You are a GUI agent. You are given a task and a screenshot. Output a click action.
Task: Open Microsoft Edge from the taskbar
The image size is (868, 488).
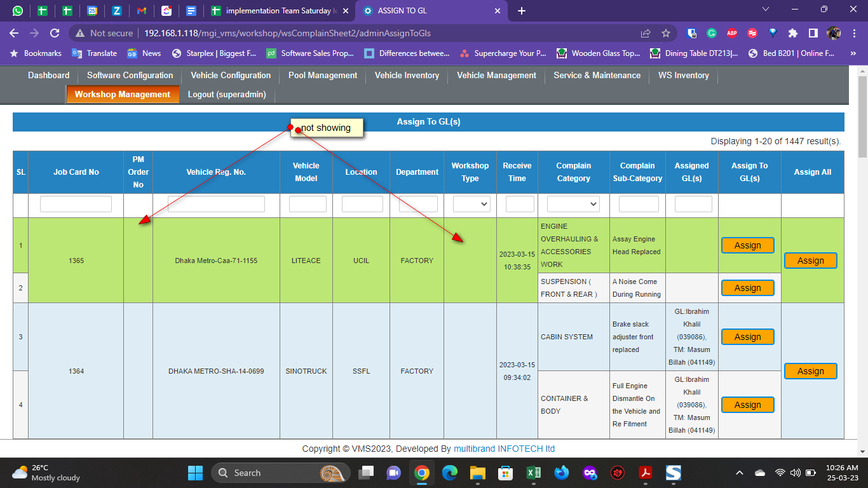(450, 473)
